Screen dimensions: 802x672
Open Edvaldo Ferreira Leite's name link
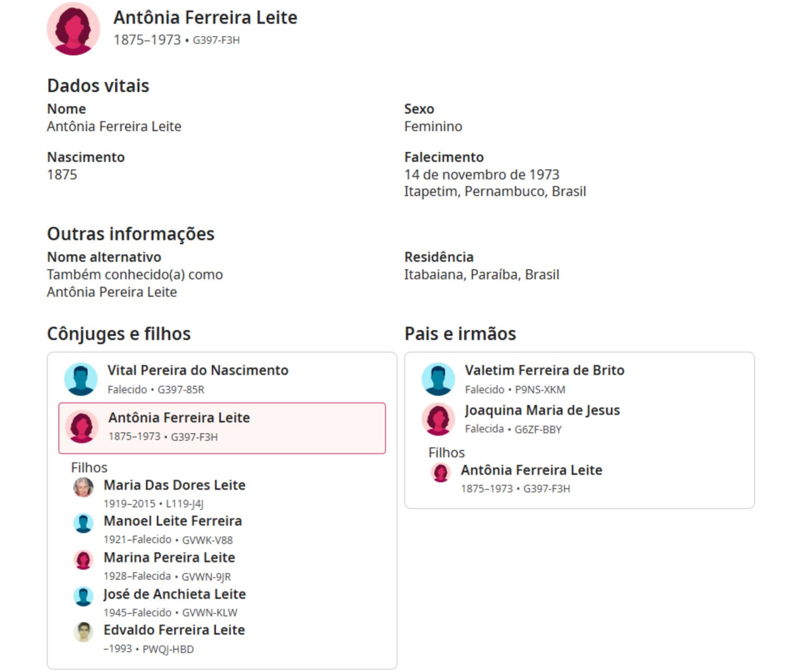[x=174, y=630]
